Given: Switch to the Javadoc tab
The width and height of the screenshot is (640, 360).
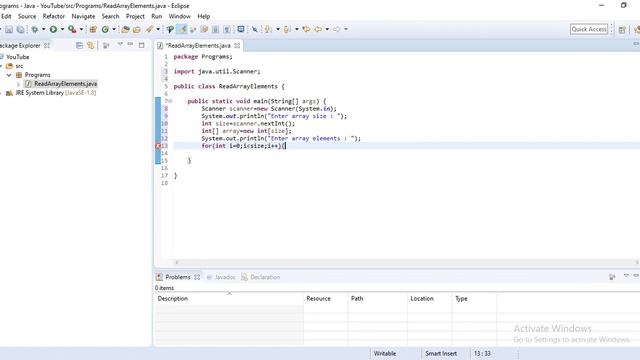Looking at the screenshot, I should (x=221, y=277).
